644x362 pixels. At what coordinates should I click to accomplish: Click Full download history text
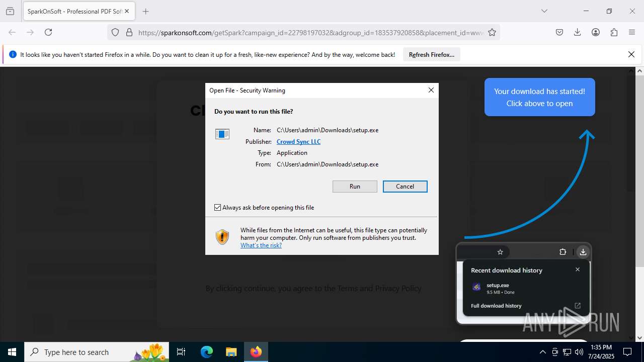click(x=496, y=306)
